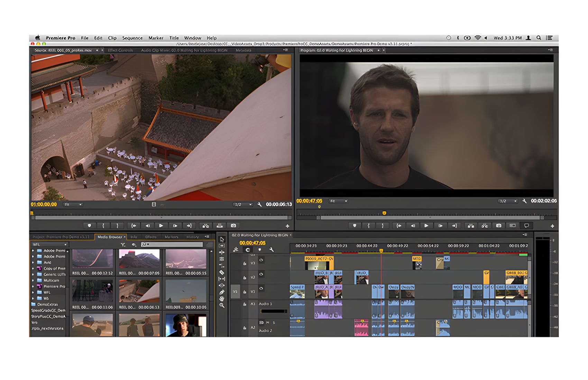
Task: Toggle the V1 source patch indicator
Action: (235, 292)
